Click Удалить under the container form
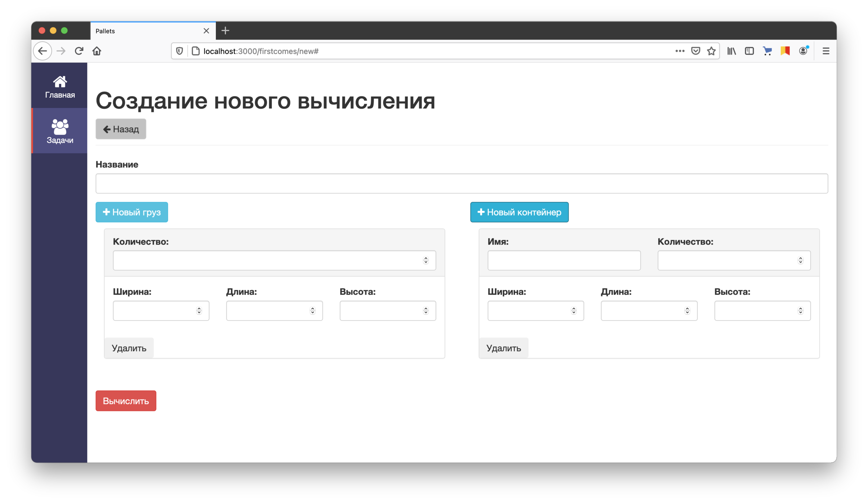The image size is (868, 504). (504, 348)
